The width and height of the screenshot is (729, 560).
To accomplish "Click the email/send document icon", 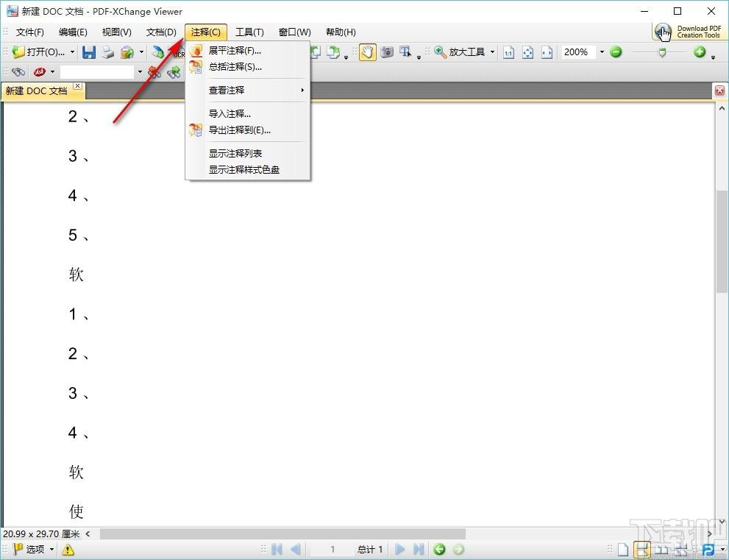I will click(x=127, y=52).
